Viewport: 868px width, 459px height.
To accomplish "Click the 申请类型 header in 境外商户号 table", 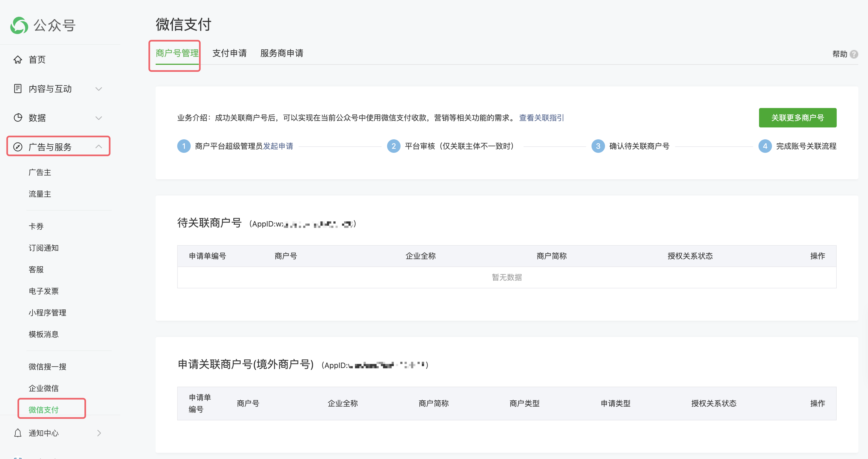I will coord(615,403).
